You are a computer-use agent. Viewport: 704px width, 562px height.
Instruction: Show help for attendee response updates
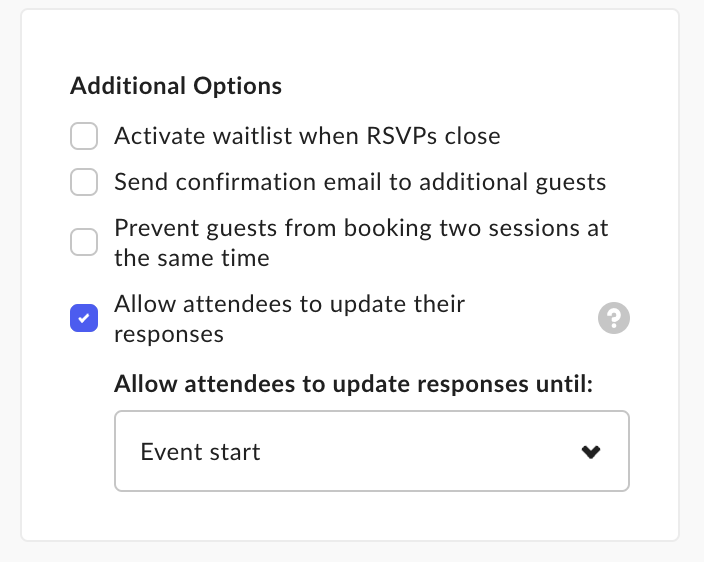pos(614,318)
